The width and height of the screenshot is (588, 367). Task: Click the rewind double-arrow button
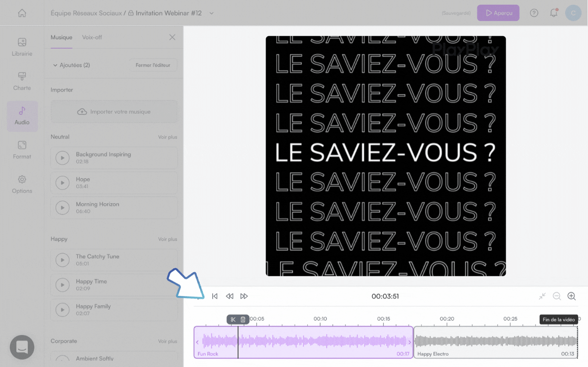point(229,296)
